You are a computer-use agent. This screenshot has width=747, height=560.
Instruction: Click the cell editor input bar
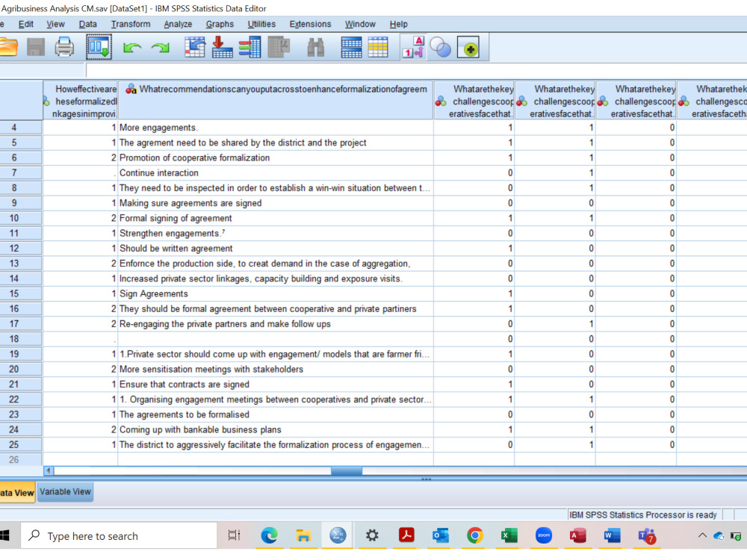click(x=416, y=70)
